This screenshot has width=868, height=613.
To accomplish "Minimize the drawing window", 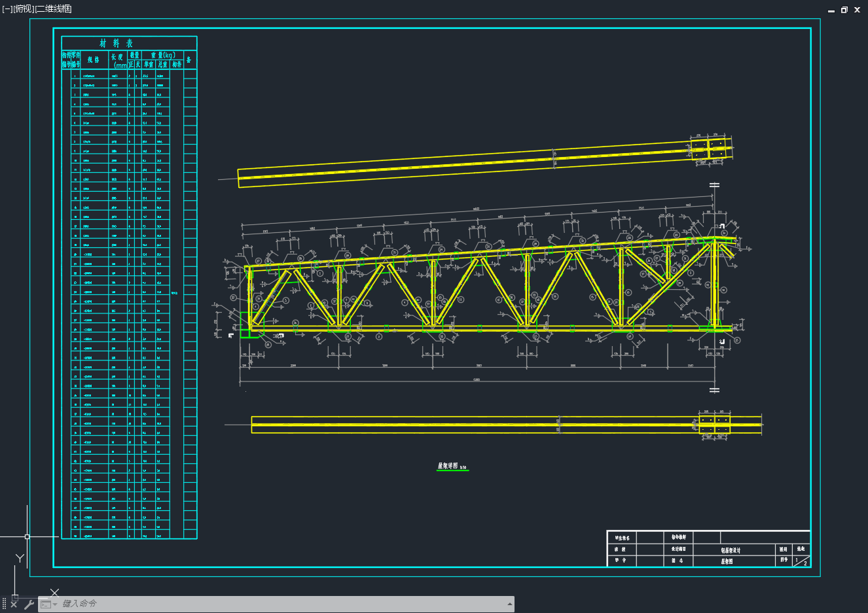I will [831, 10].
